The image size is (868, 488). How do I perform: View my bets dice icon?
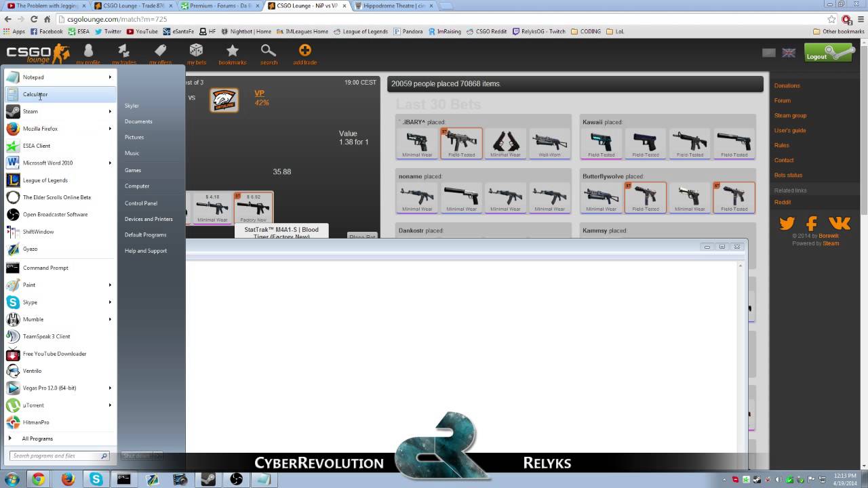click(x=196, y=54)
